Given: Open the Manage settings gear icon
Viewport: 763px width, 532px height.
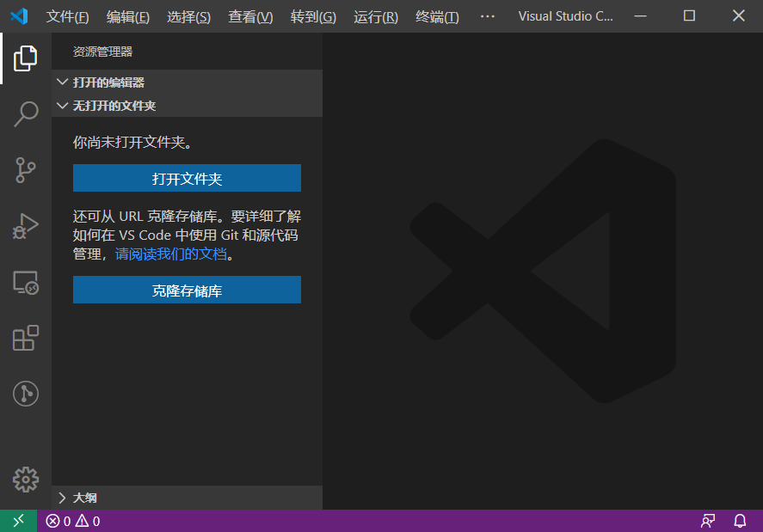Looking at the screenshot, I should tap(25, 480).
